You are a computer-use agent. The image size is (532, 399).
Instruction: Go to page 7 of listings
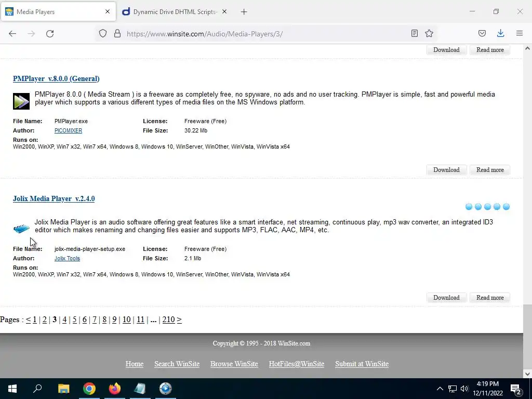tap(95, 320)
